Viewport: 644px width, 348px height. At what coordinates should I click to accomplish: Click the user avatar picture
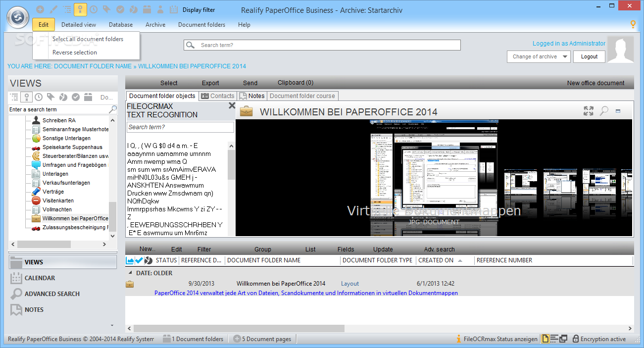pos(620,50)
